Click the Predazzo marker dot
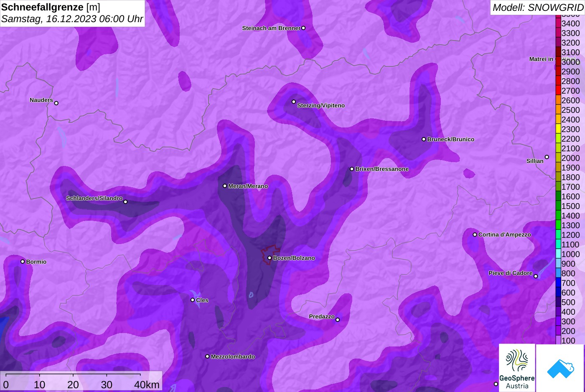The height and width of the screenshot is (392, 585). coord(338,320)
